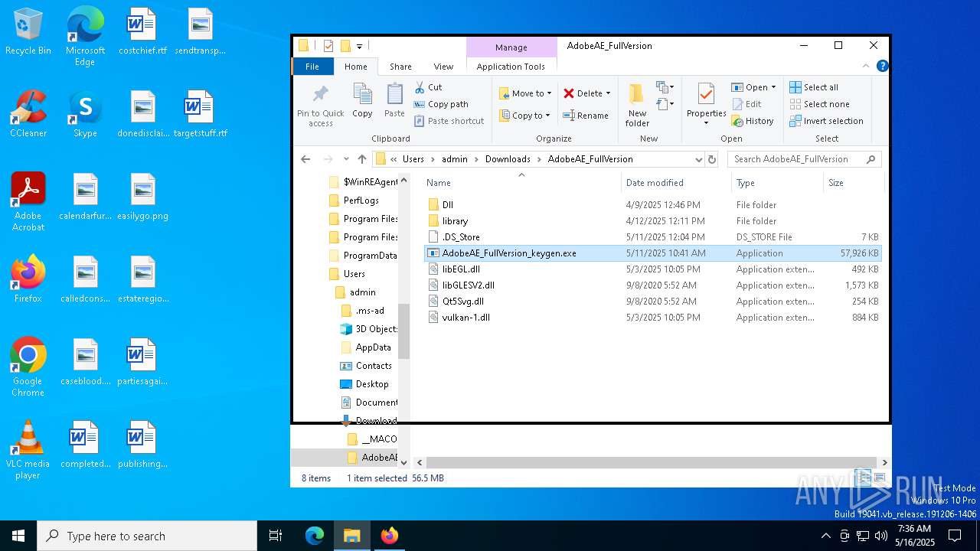
Task: Click Select none
Action: click(819, 104)
